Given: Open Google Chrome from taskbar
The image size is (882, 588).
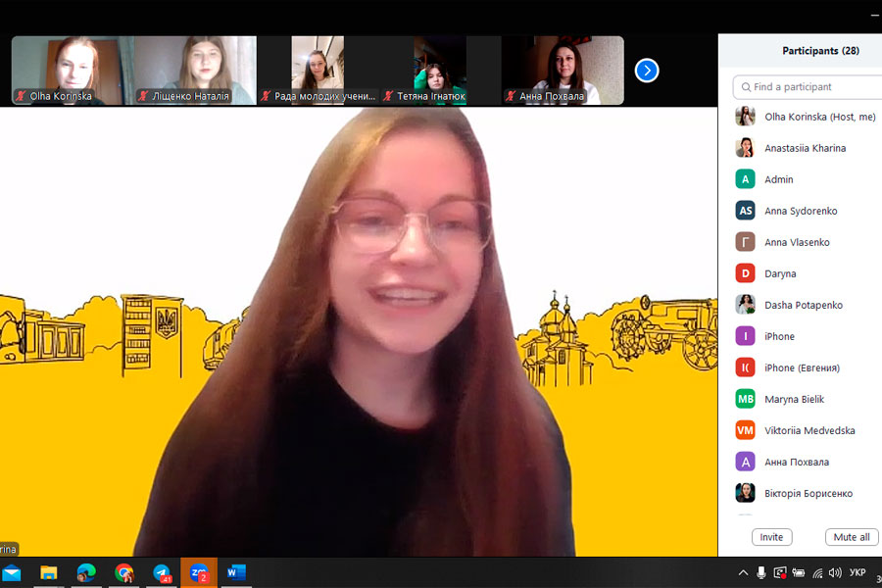Looking at the screenshot, I should pyautogui.click(x=123, y=573).
